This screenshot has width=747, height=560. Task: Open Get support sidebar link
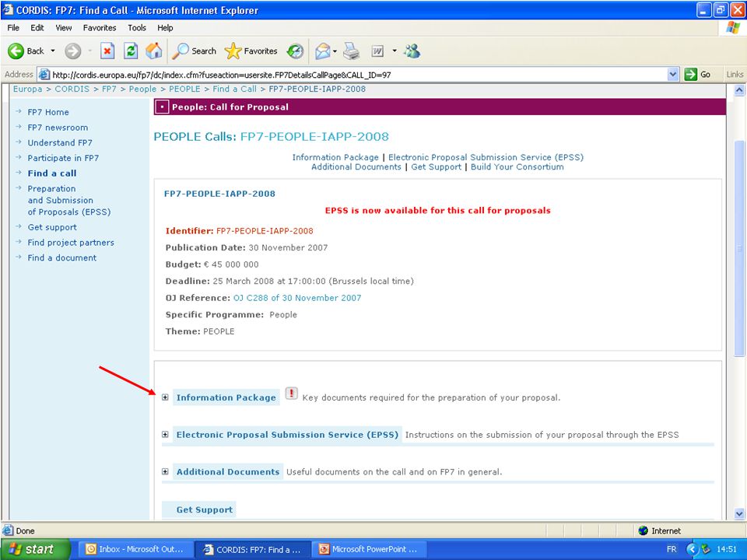pos(52,227)
